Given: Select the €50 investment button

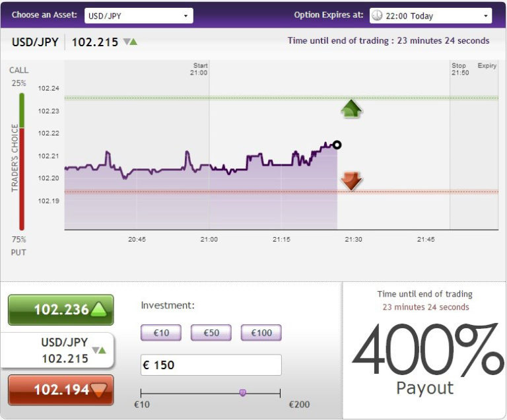Looking at the screenshot, I should [211, 333].
